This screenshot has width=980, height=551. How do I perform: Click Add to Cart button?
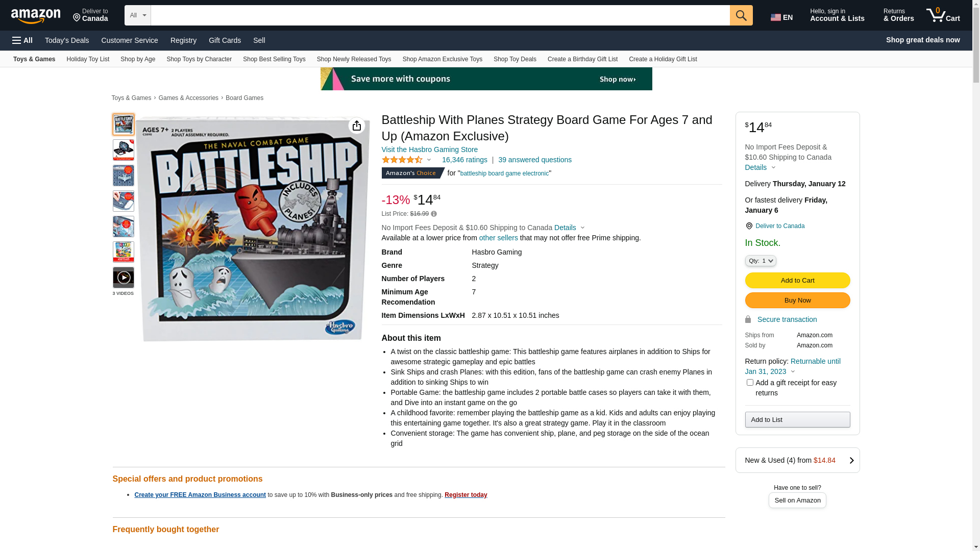pyautogui.click(x=797, y=280)
